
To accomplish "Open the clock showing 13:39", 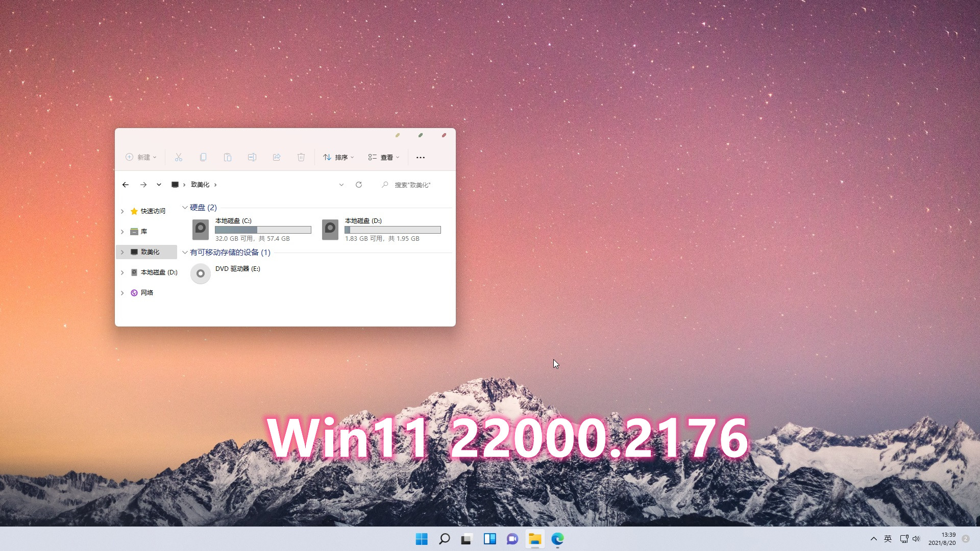I will point(942,539).
